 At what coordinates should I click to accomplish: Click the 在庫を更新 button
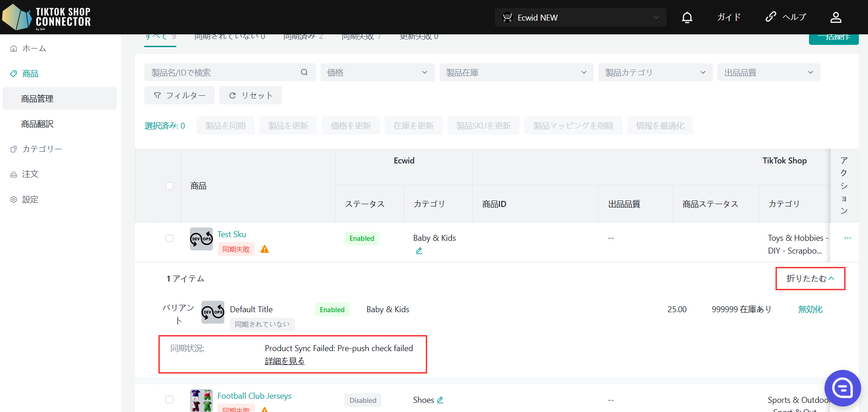pos(413,125)
